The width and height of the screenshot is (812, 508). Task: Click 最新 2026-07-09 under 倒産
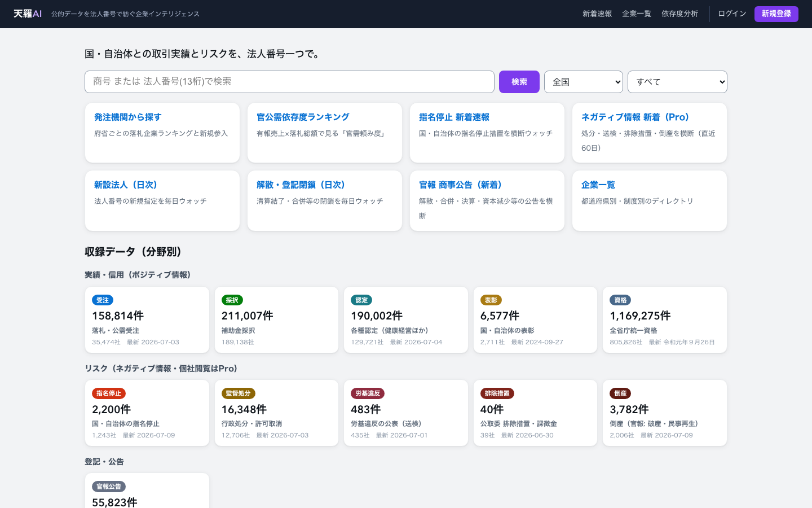click(667, 435)
